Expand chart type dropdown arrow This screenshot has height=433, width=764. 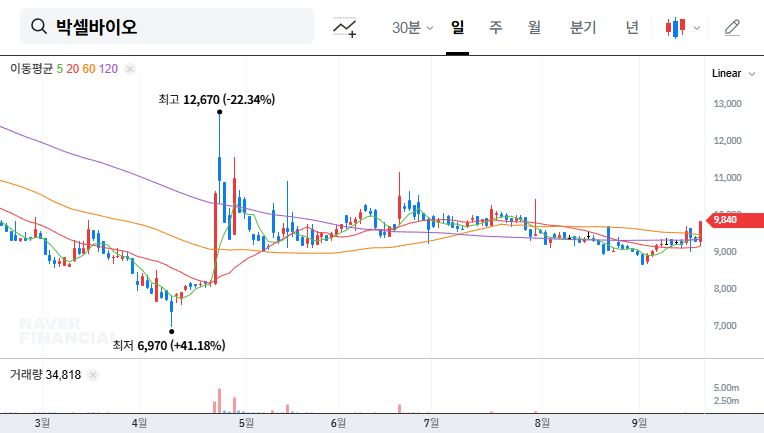[x=697, y=28]
